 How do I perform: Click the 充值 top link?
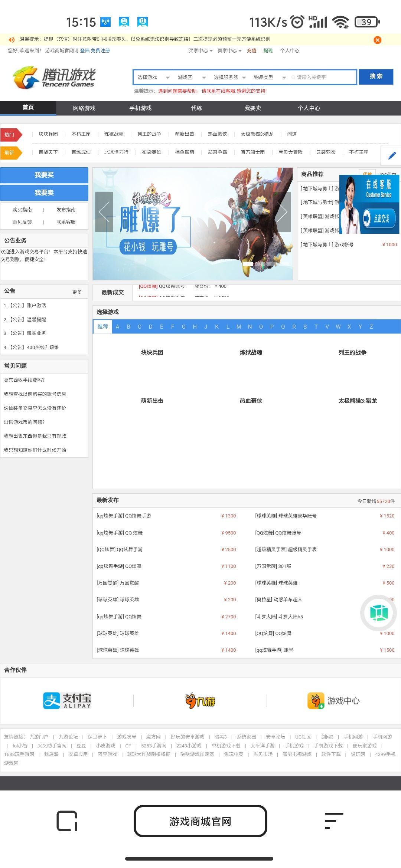[251, 50]
